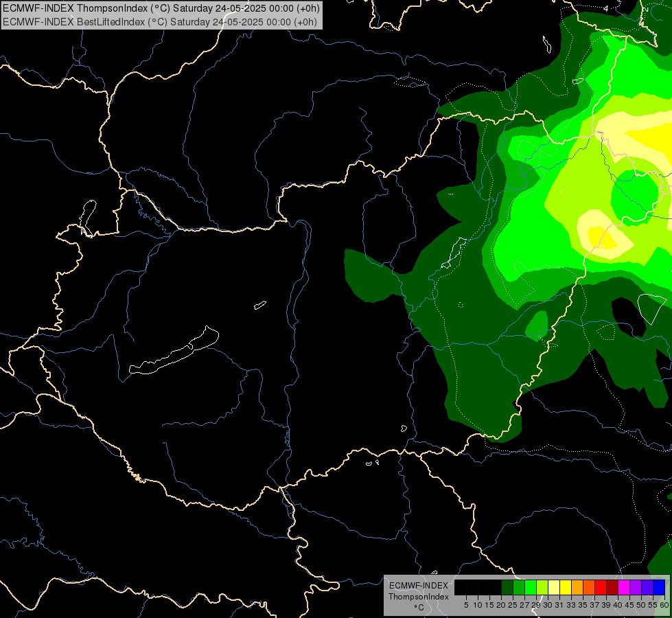672x618 pixels.
Task: Click the °C unit label in legend
Action: (419, 608)
